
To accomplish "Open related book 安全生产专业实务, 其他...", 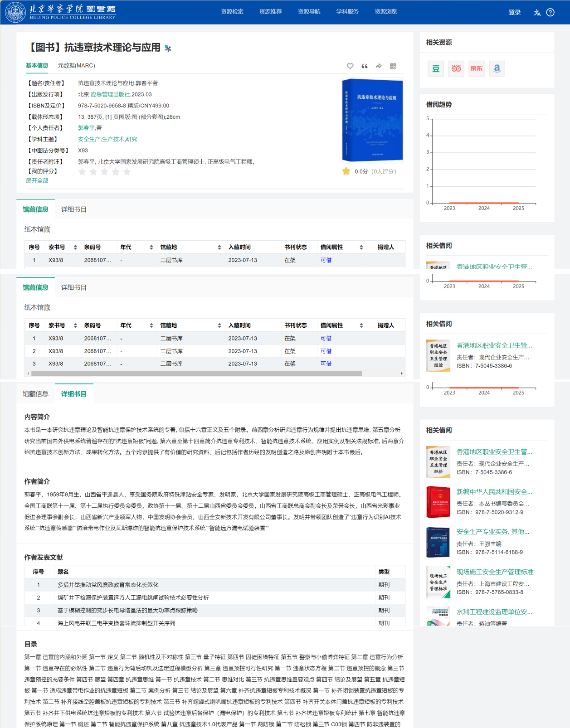I will coord(493,532).
